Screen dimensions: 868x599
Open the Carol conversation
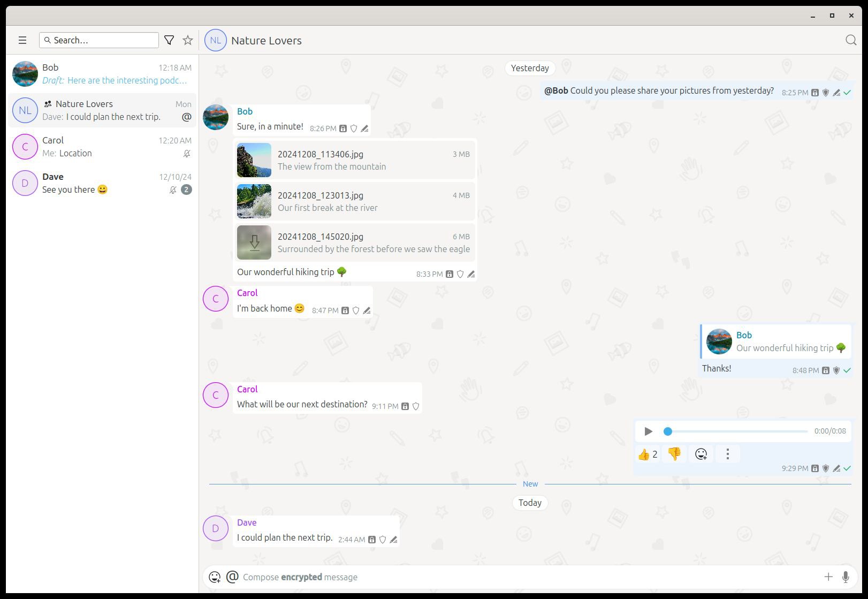tap(102, 147)
